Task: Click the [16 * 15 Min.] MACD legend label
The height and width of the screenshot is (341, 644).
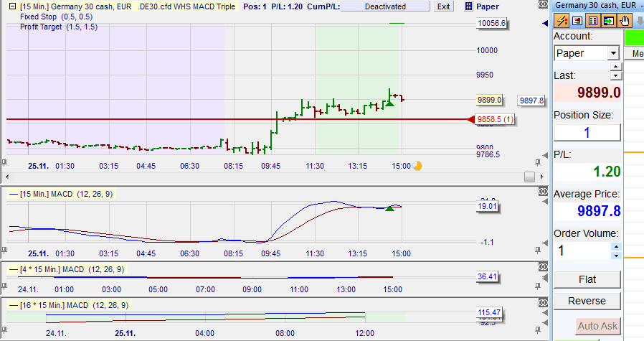Action: click(x=69, y=305)
